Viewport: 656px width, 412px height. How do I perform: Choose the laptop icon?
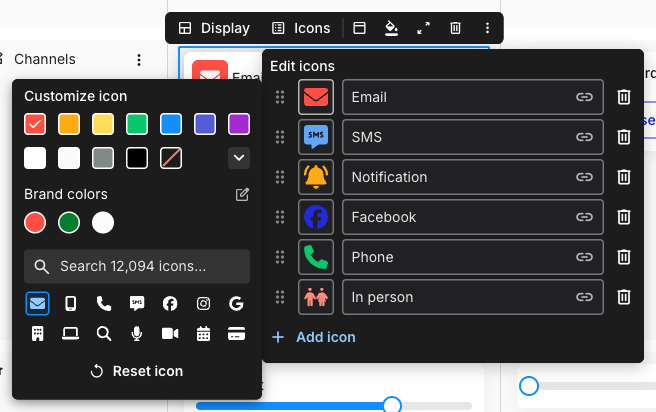coord(71,334)
